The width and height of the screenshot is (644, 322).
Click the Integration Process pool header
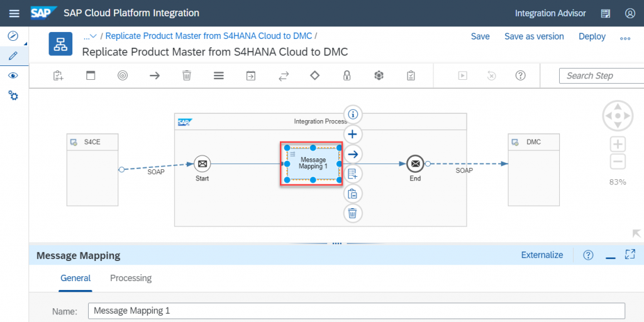(320, 122)
